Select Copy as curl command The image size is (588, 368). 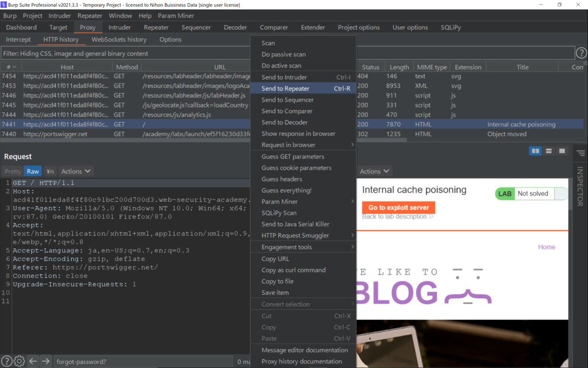303,270
